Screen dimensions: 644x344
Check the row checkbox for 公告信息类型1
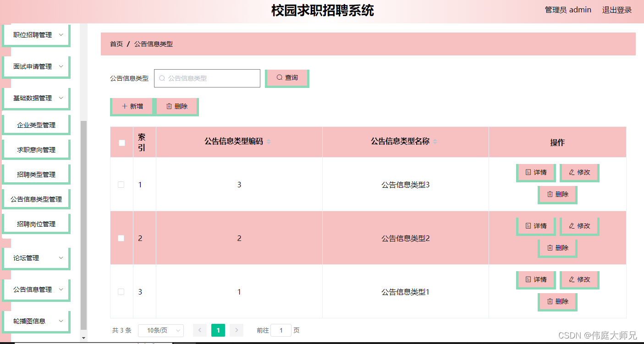point(121,292)
